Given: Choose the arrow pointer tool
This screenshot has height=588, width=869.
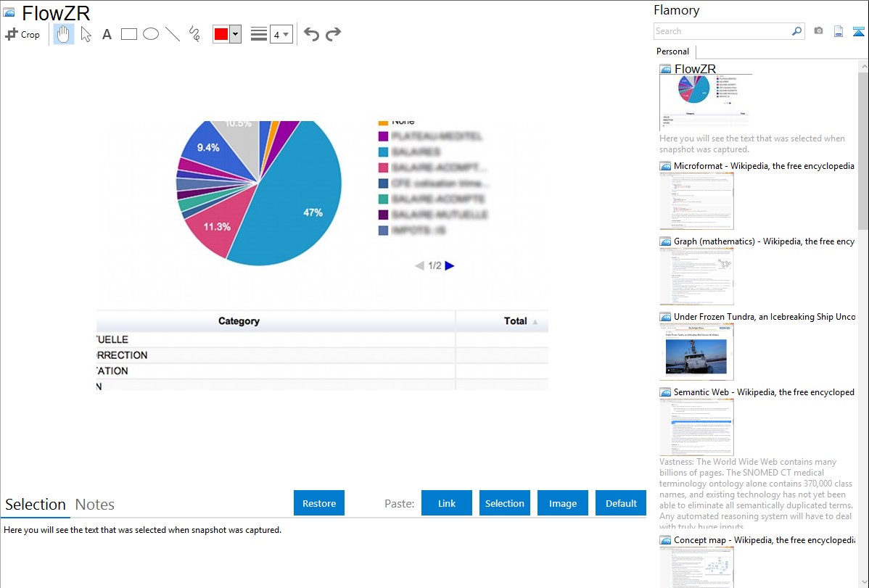Looking at the screenshot, I should tap(86, 34).
